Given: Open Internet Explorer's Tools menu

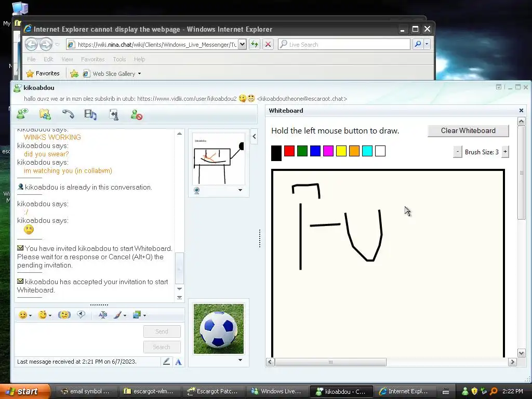Looking at the screenshot, I should pos(119,59).
